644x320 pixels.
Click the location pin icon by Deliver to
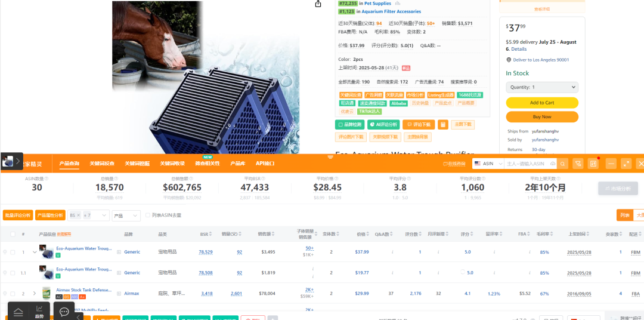coord(509,60)
